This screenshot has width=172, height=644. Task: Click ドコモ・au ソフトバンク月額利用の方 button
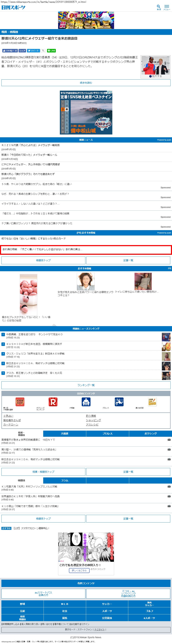(128, 594)
